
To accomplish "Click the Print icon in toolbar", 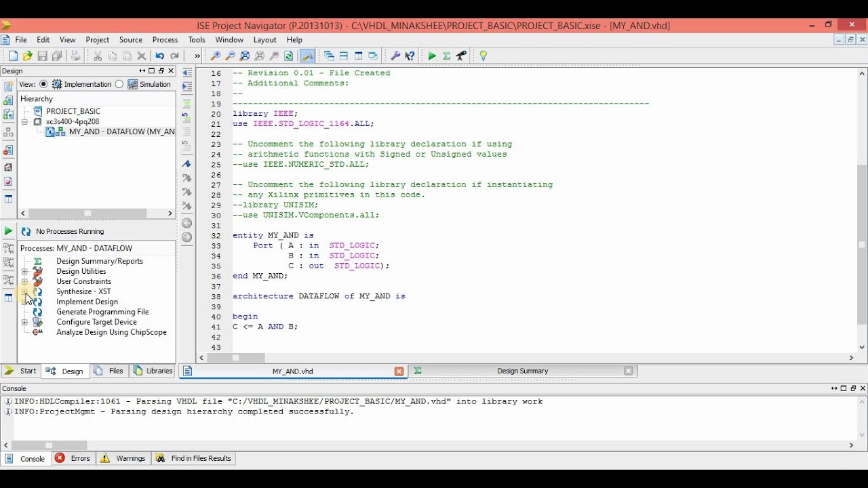I will point(75,56).
